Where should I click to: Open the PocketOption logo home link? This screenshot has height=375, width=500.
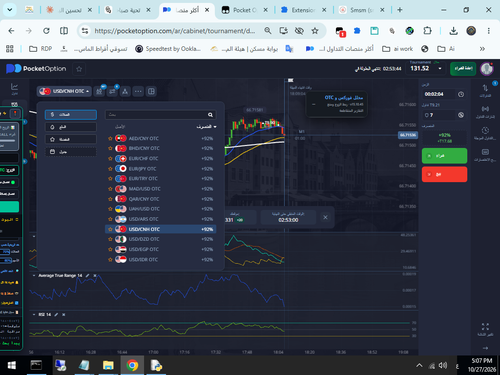coord(36,69)
